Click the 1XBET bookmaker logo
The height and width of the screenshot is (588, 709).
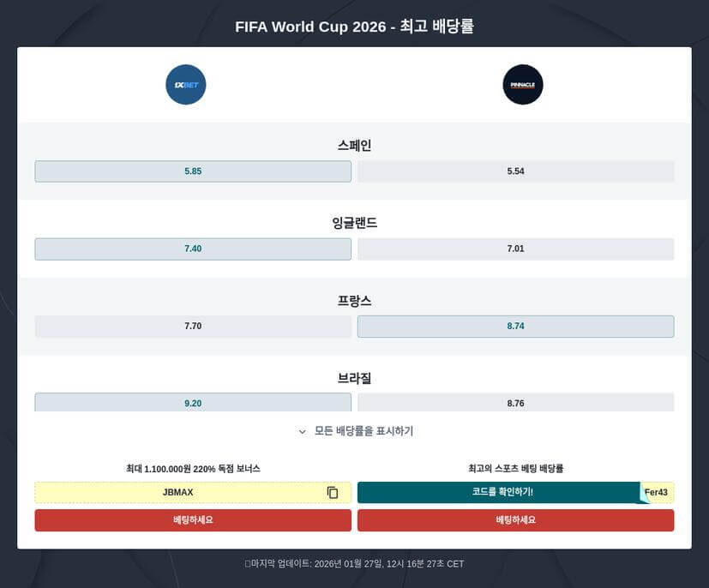[x=185, y=85]
